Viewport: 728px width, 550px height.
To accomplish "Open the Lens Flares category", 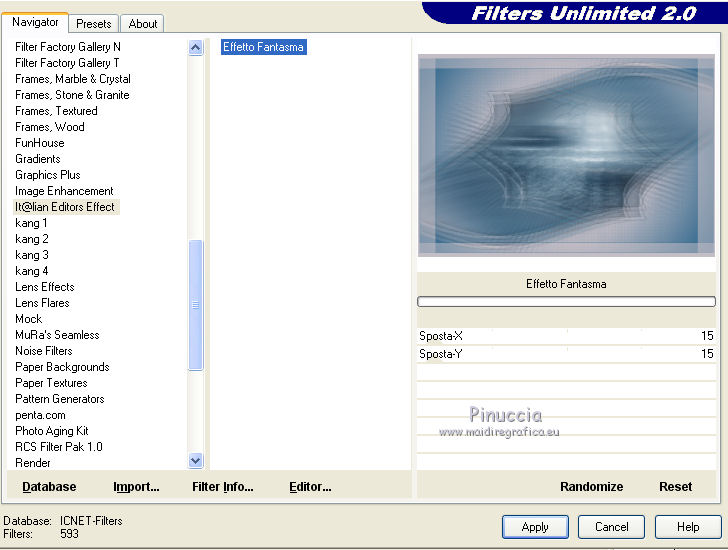I will 42,303.
